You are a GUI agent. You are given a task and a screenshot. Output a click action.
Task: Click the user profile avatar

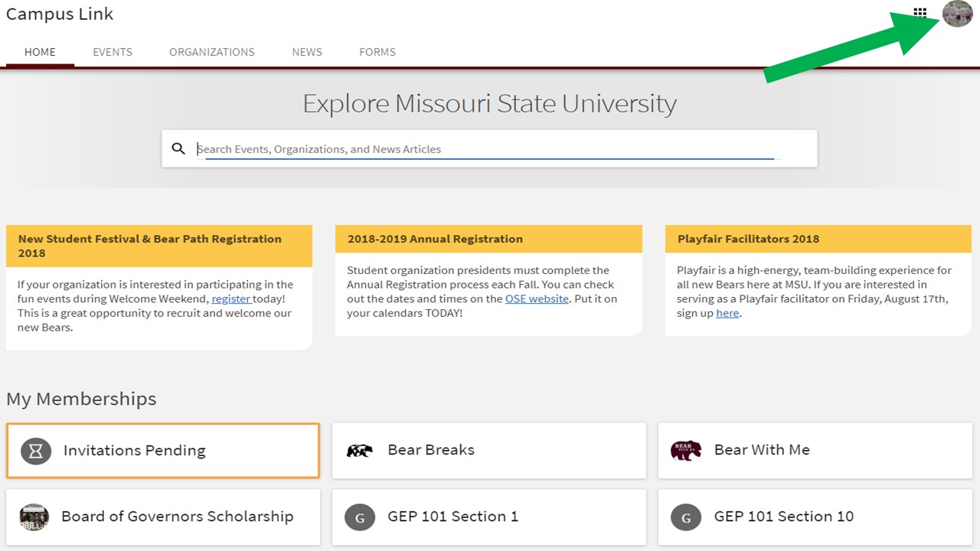pyautogui.click(x=957, y=14)
